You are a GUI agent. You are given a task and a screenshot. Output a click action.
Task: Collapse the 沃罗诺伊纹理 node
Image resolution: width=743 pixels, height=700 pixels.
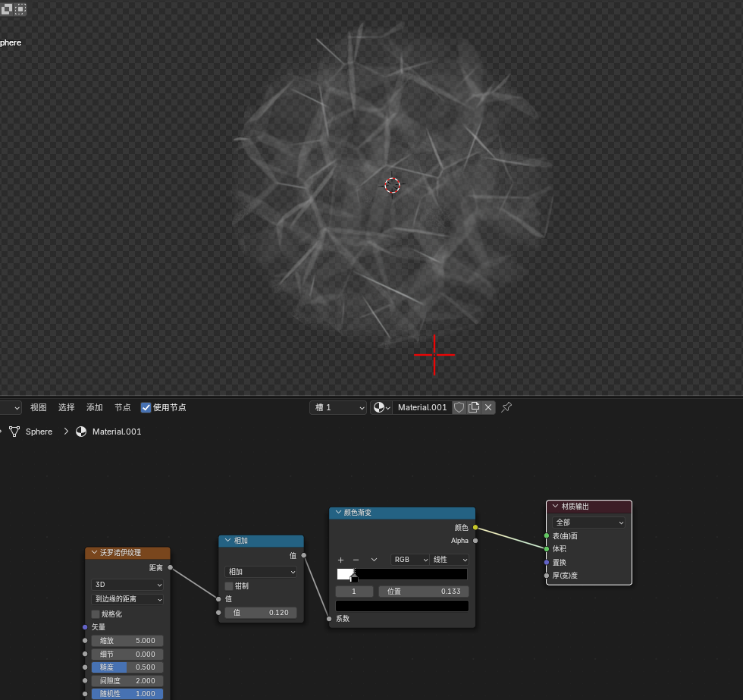[x=94, y=552]
